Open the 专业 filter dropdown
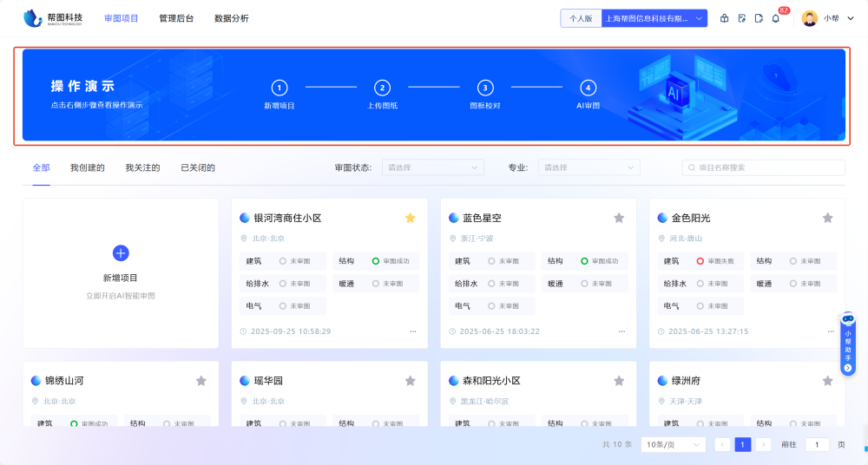 (589, 167)
